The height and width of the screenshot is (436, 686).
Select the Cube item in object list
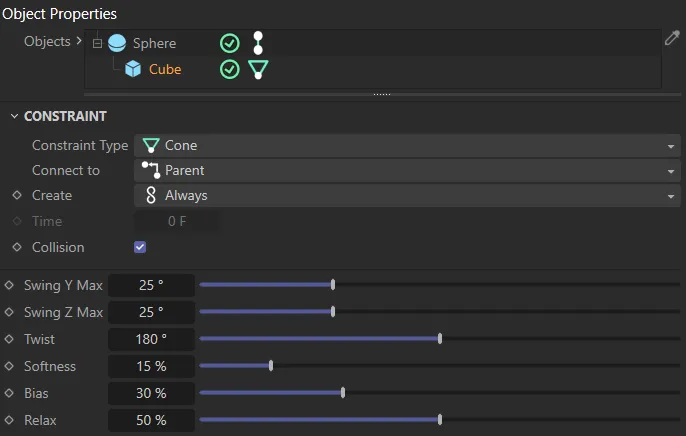pos(165,69)
